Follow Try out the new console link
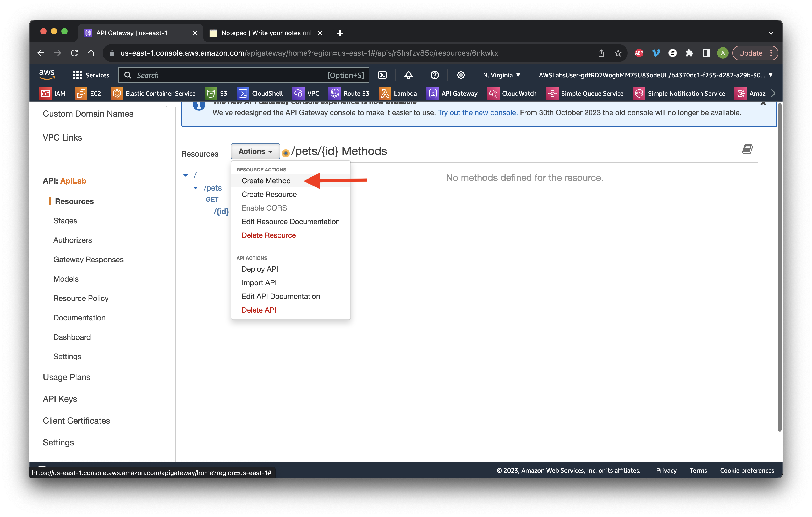The image size is (812, 517). tap(477, 112)
